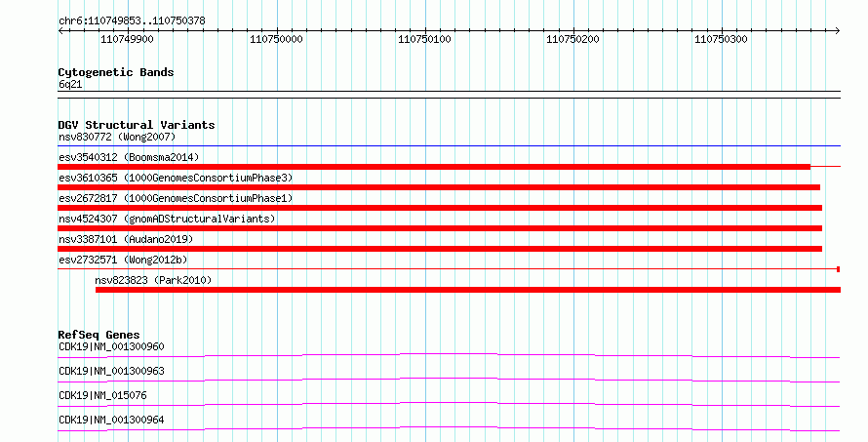This screenshot has height=442, width=868.
Task: Open variant nsv830772 (Wong2007)
Action: (x=117, y=137)
